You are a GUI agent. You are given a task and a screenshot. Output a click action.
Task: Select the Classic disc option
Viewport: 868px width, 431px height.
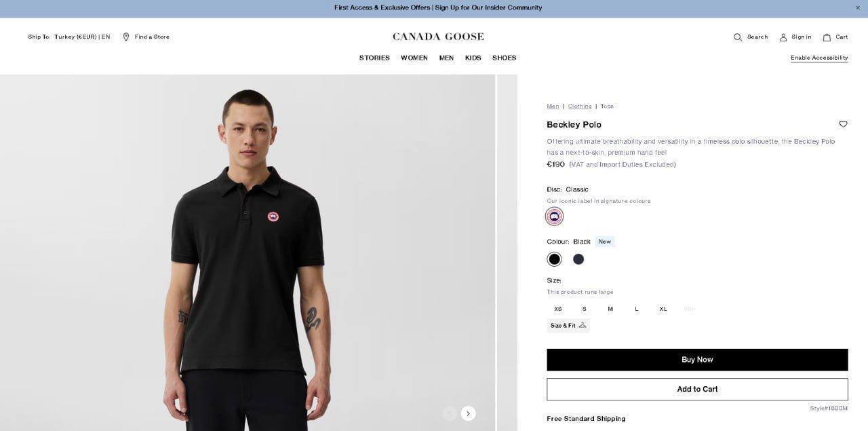pyautogui.click(x=554, y=217)
